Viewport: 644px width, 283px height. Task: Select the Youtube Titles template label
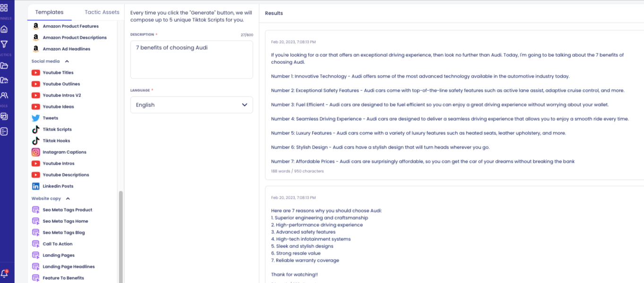[58, 72]
